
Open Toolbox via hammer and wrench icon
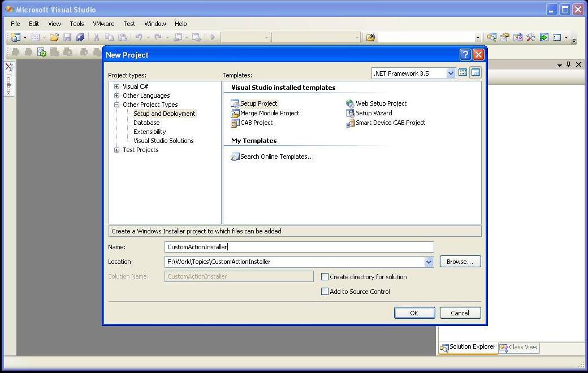pos(531,37)
